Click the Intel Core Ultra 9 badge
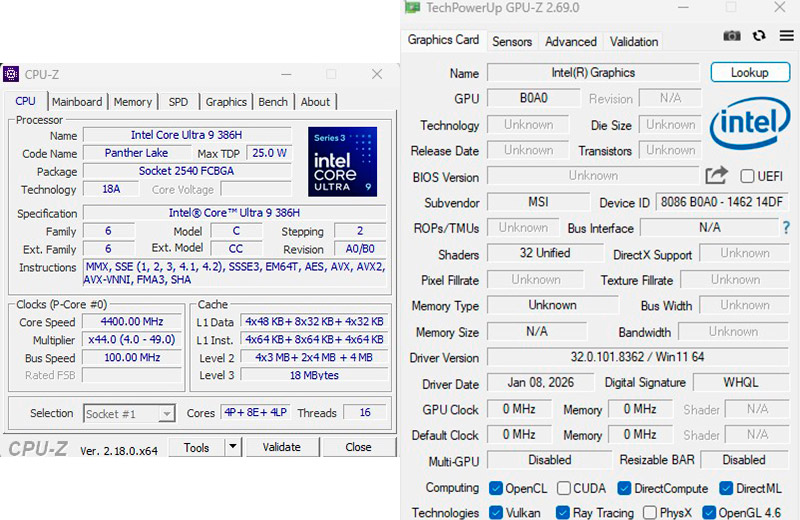Screen dimensions: 800x520 click(342, 161)
